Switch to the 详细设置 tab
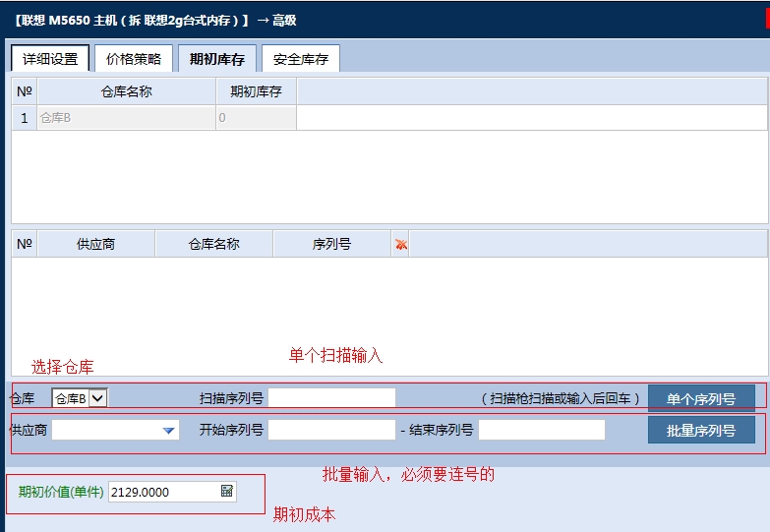 [50, 58]
